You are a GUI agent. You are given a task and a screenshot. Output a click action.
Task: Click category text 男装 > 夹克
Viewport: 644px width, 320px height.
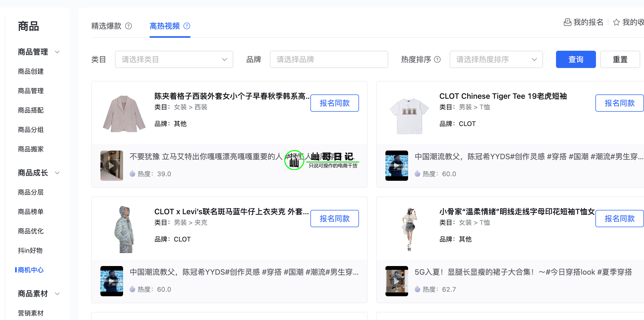(191, 223)
